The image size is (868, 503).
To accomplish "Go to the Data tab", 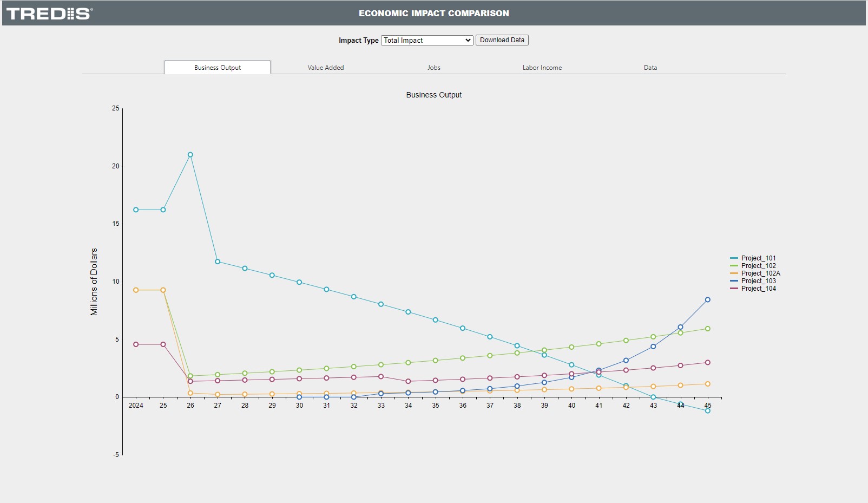I will (x=650, y=68).
